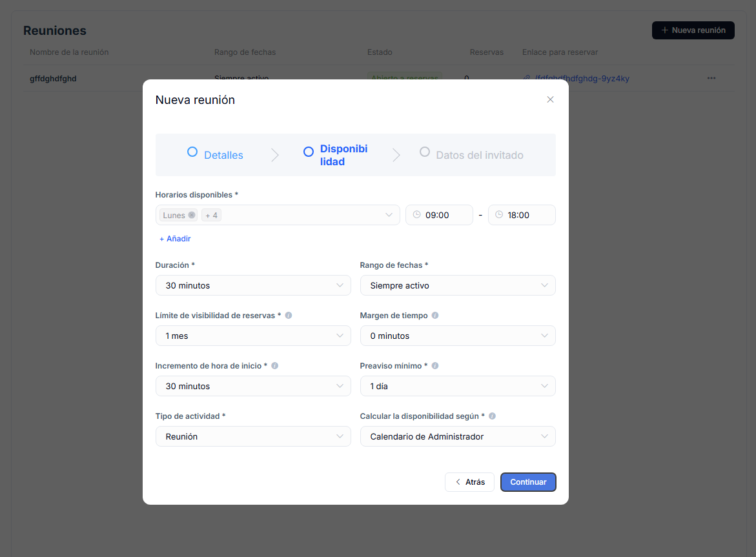Open the Rango de fechas dropdown
756x557 pixels.
pos(458,285)
